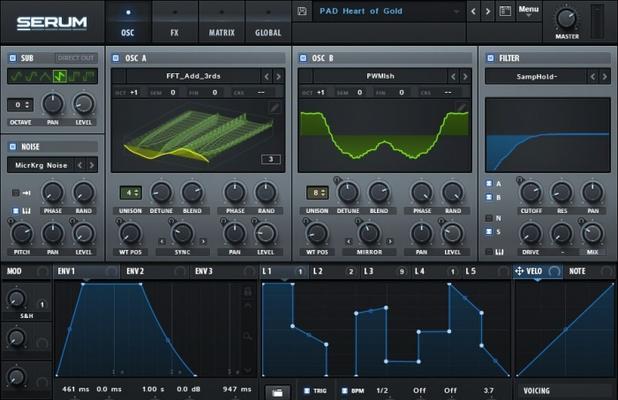Open the preset name dropdown PAD Heart of Gold
Image resolution: width=618 pixels, height=400 pixels.
390,11
